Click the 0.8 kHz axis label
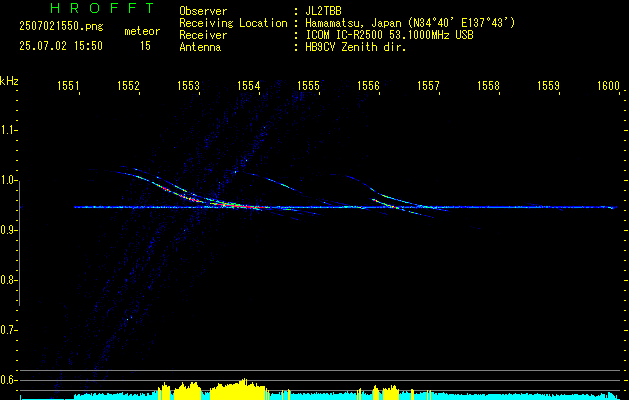This screenshot has height=400, width=629. 8,280
